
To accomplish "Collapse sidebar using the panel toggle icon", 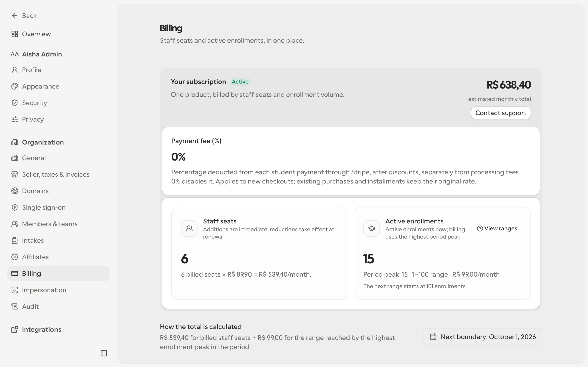I will click(x=104, y=353).
